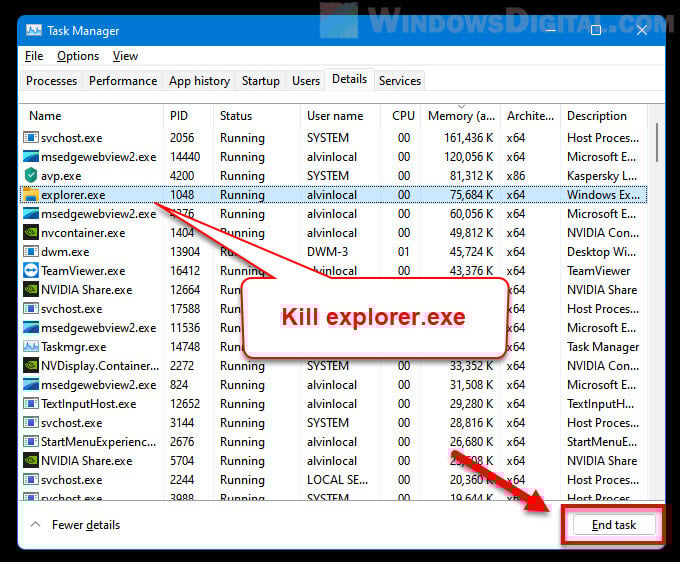Sort by the Memory column header
Image resolution: width=680 pixels, height=562 pixels.
point(461,116)
